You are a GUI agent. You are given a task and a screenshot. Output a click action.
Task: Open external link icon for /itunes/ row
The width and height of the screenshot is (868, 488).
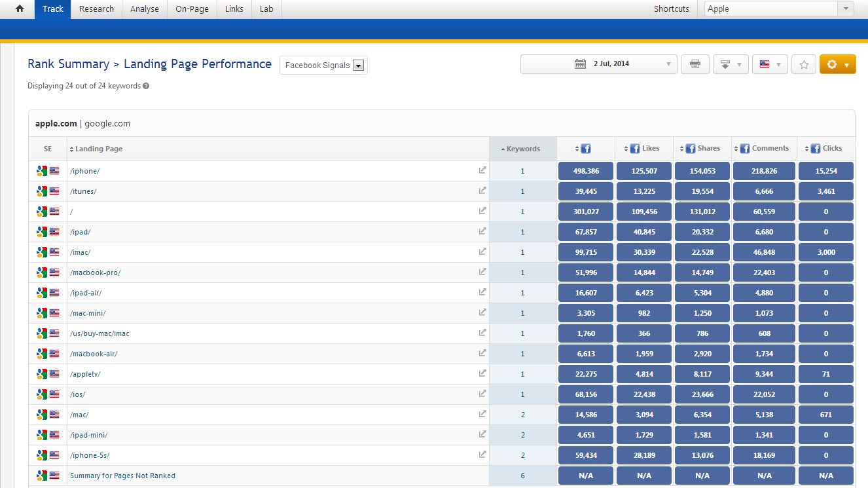pyautogui.click(x=482, y=191)
